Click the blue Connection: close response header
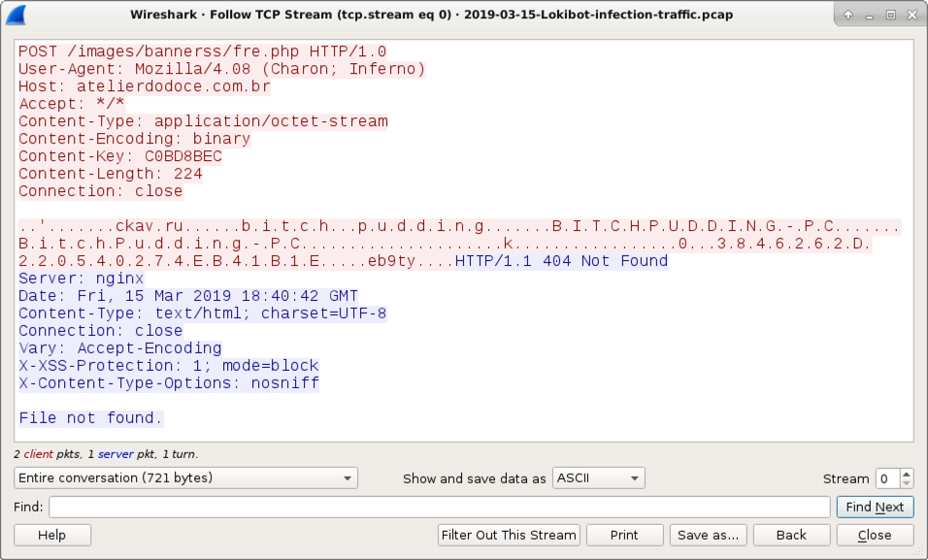928x560 pixels. [x=101, y=331]
